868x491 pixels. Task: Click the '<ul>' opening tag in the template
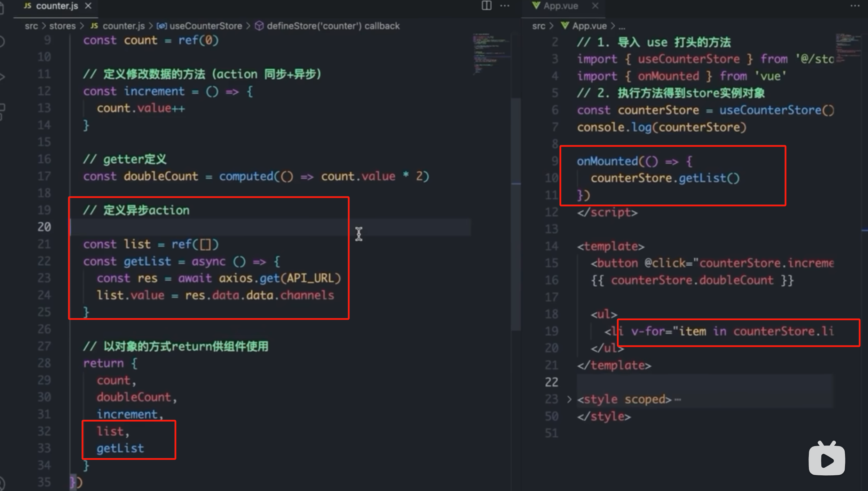(x=603, y=314)
